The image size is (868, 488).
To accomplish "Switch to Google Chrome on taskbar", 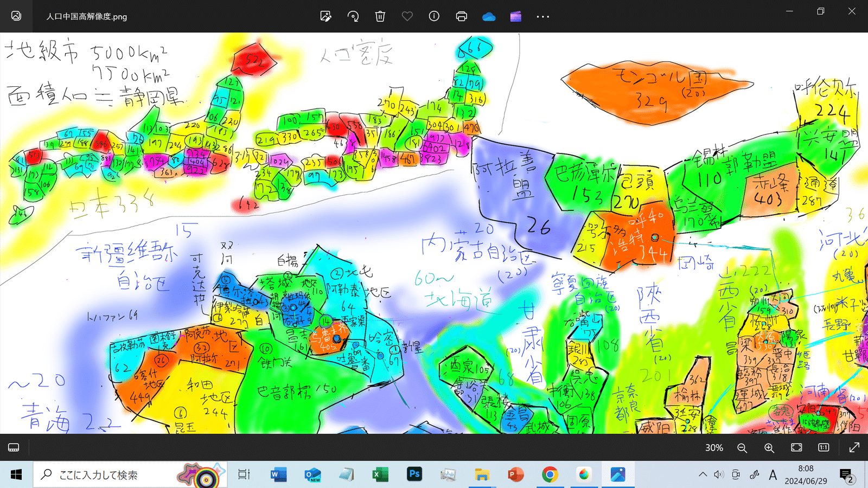I will click(x=550, y=475).
